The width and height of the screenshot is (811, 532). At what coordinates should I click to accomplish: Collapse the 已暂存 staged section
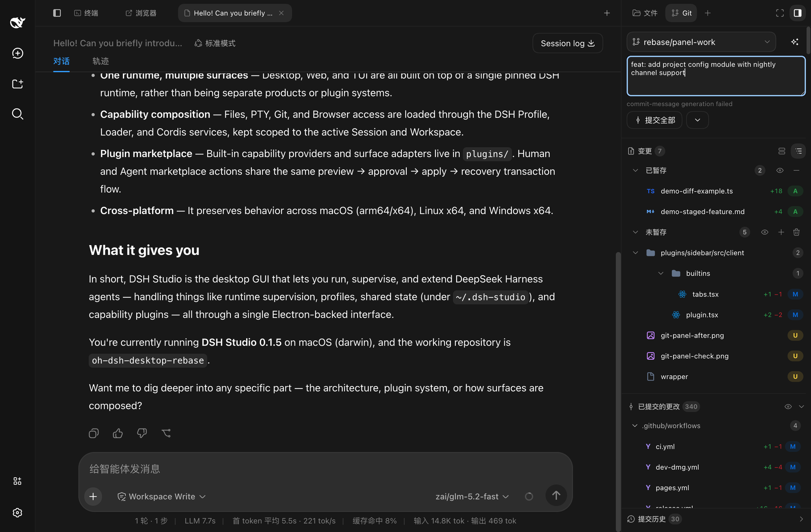pyautogui.click(x=635, y=171)
